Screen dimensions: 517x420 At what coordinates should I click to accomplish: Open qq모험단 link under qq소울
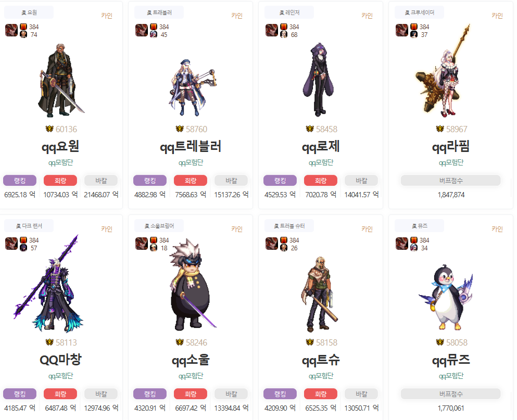(191, 376)
